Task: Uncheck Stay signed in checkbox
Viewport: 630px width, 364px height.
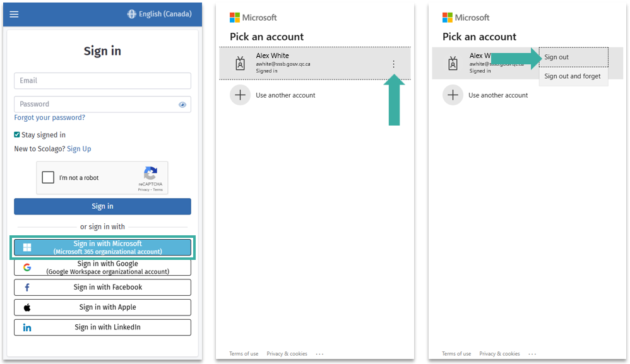Action: [x=17, y=135]
